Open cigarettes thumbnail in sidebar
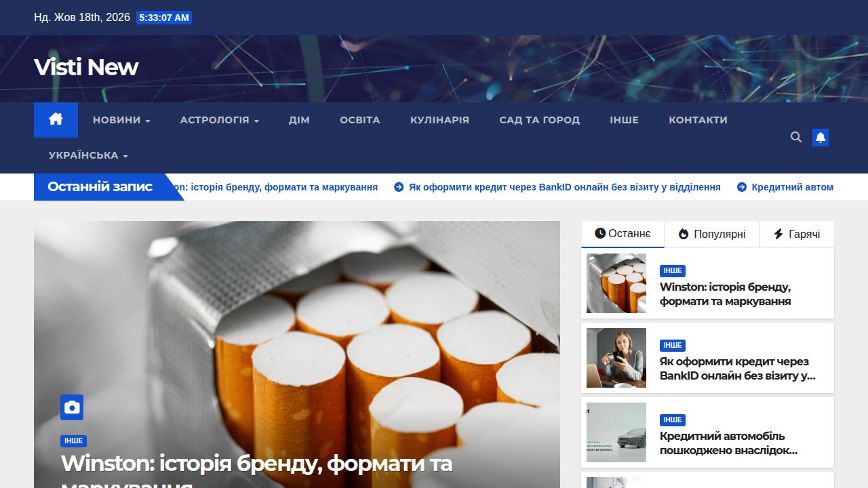This screenshot has height=488, width=868. (x=616, y=283)
